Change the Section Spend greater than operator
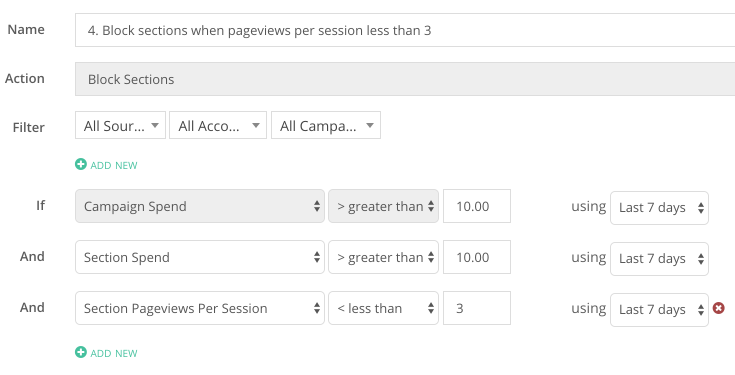 (383, 257)
